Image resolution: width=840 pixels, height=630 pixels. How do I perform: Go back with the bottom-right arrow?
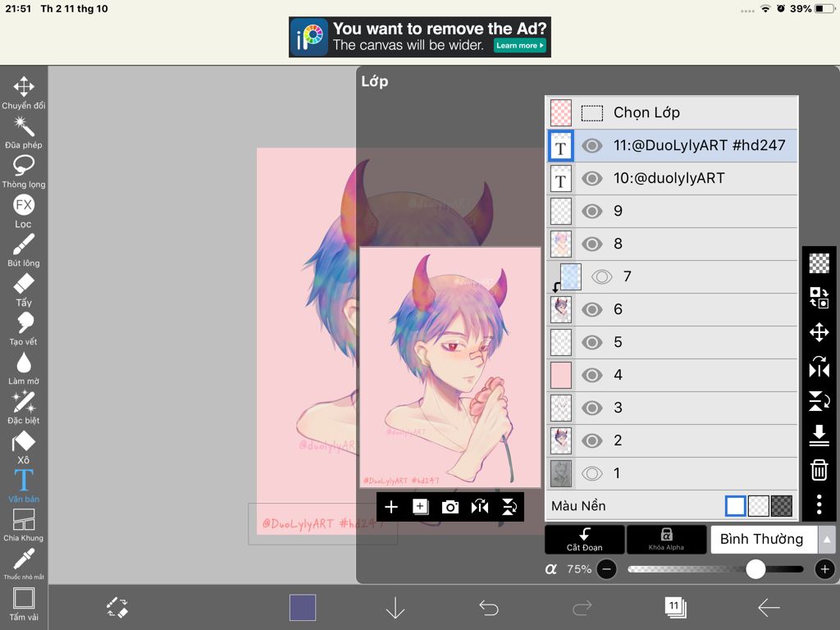[769, 608]
